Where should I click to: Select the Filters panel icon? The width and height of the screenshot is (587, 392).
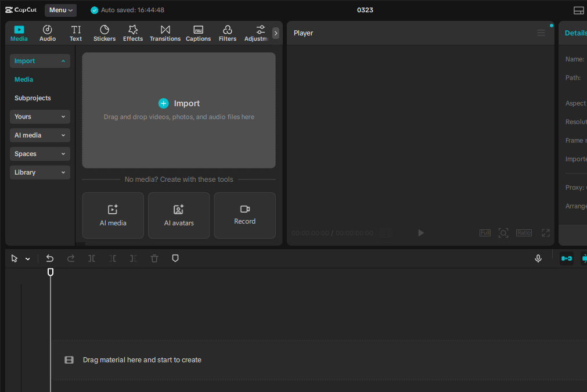pos(227,33)
